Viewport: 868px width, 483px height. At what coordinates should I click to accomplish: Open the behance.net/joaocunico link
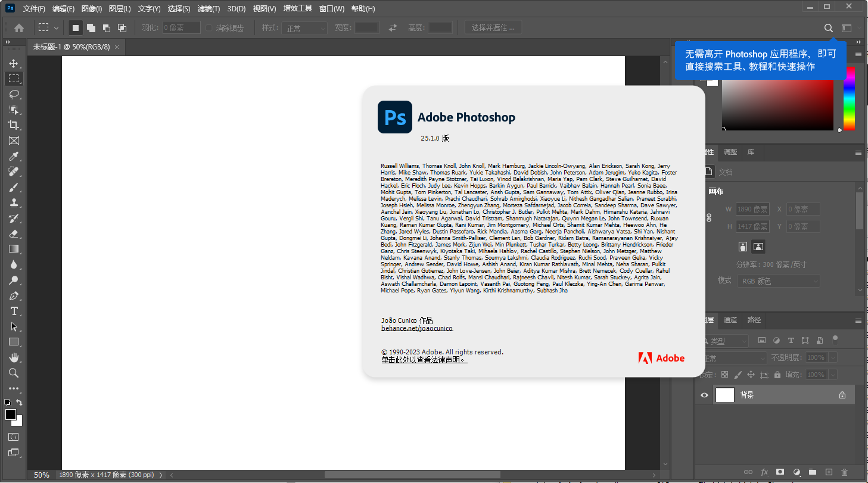[x=417, y=328]
